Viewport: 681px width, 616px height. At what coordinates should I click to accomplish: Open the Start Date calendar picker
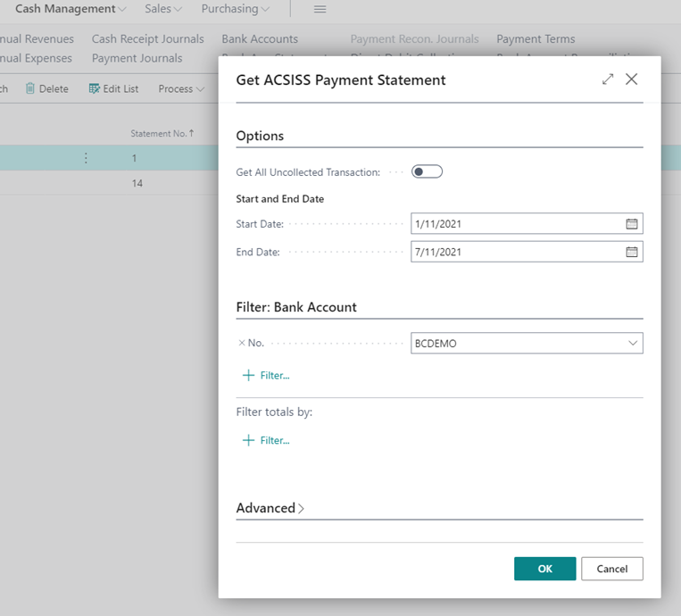point(631,224)
